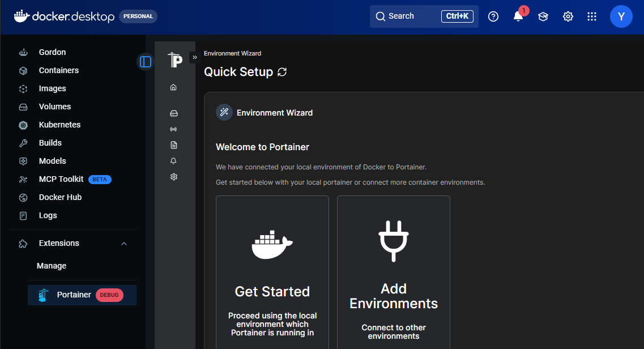Open Portainer settings gear icon
The image size is (644, 349).
click(174, 177)
